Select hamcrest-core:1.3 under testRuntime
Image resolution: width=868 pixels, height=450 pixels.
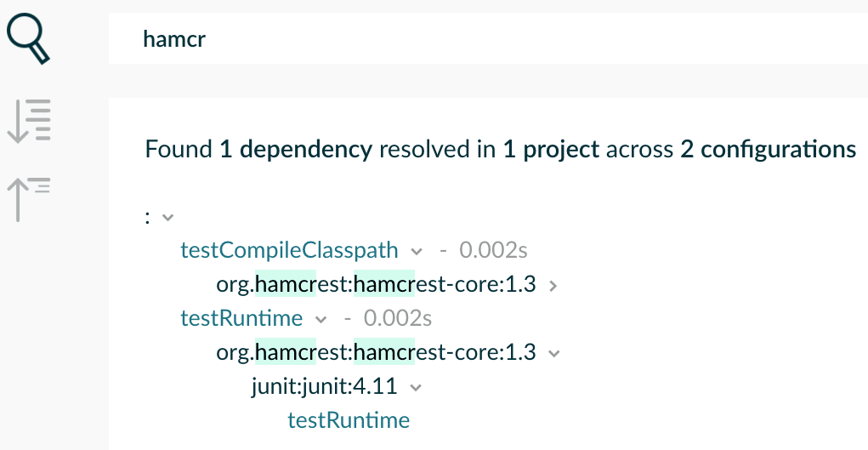click(376, 352)
